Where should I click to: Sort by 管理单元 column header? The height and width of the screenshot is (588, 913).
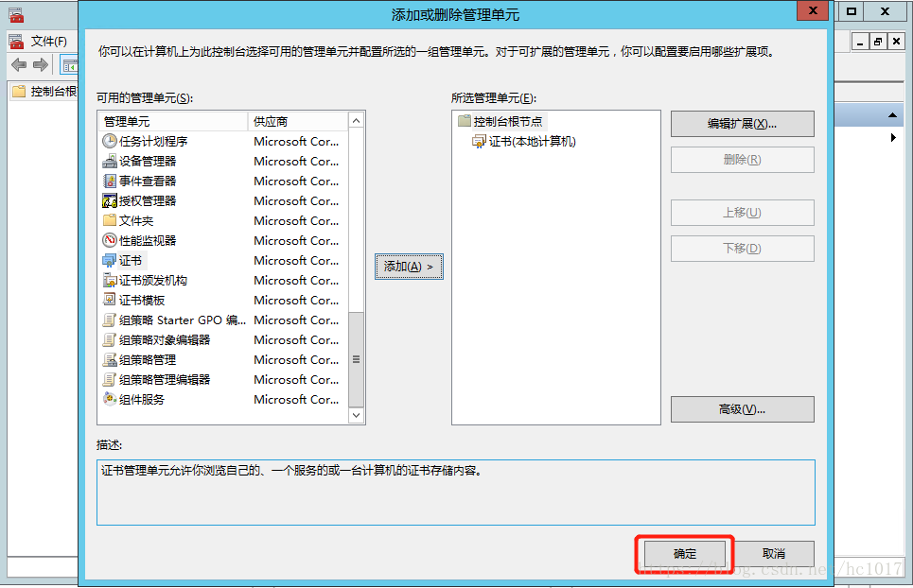click(173, 122)
